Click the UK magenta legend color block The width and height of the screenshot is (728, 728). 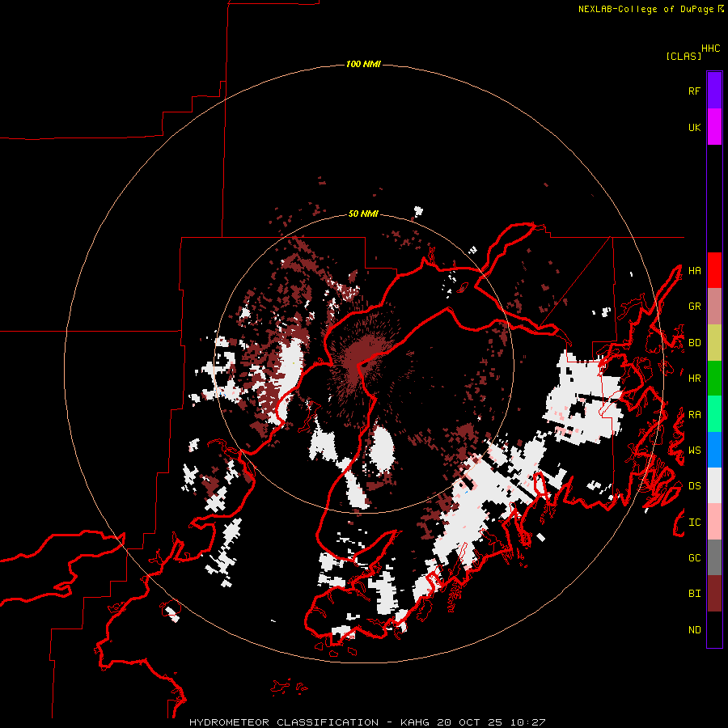(714, 127)
